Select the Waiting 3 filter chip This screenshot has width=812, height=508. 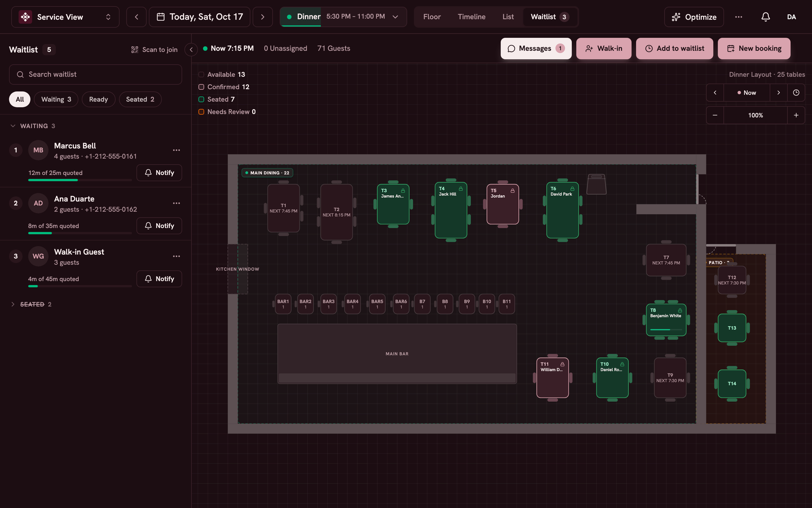(56, 99)
